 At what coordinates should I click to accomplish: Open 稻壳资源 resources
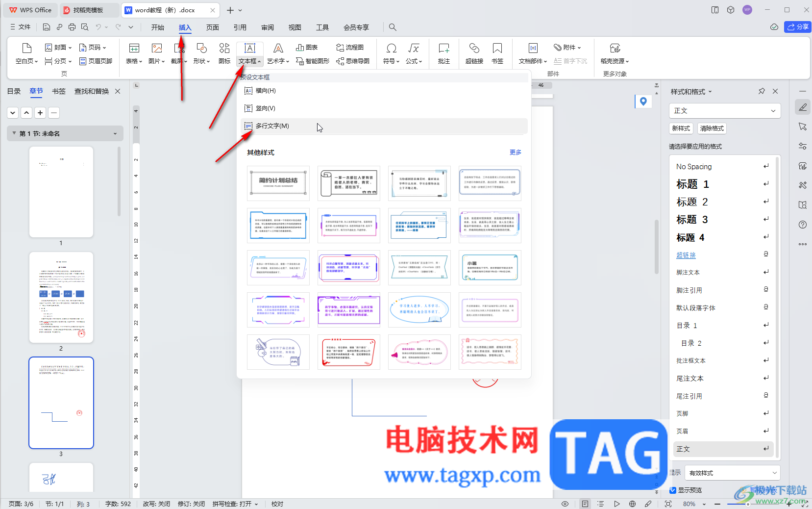615,53
